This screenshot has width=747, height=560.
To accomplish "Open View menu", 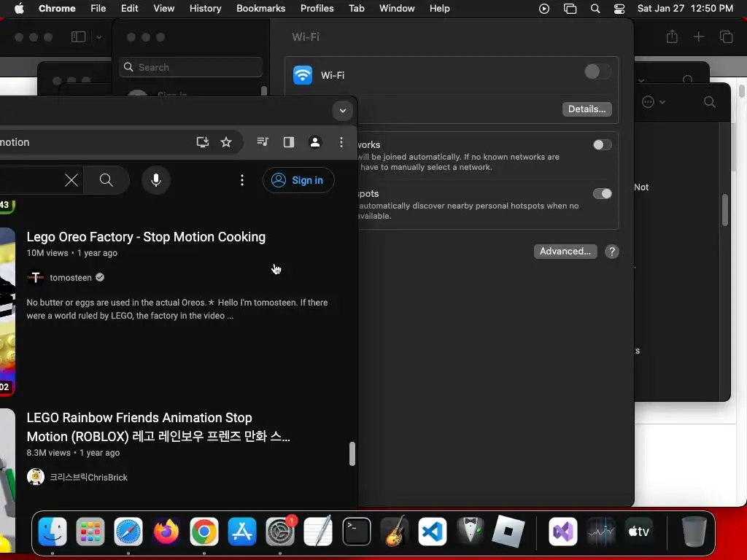I will pos(163,8).
